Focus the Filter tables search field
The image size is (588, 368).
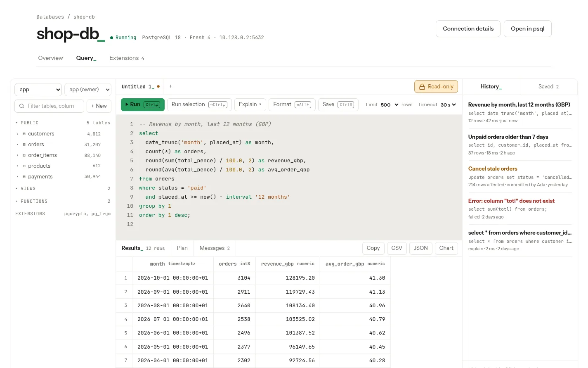pyautogui.click(x=50, y=106)
